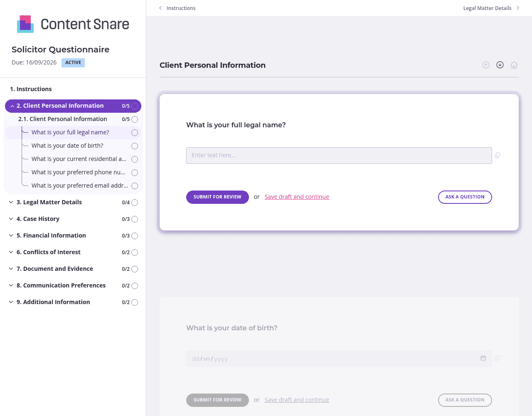Viewport: 532px width, 416px height.
Task: Open 1. Instructions in the sidebar
Action: click(x=31, y=89)
